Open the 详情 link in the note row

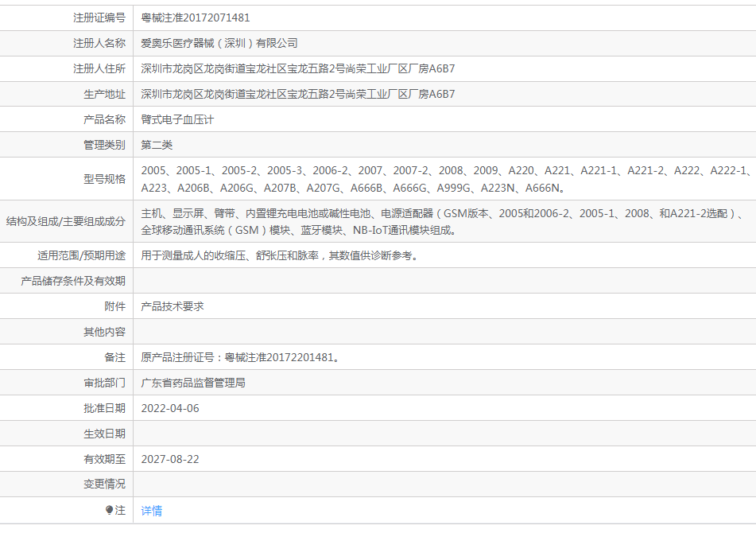(x=151, y=511)
